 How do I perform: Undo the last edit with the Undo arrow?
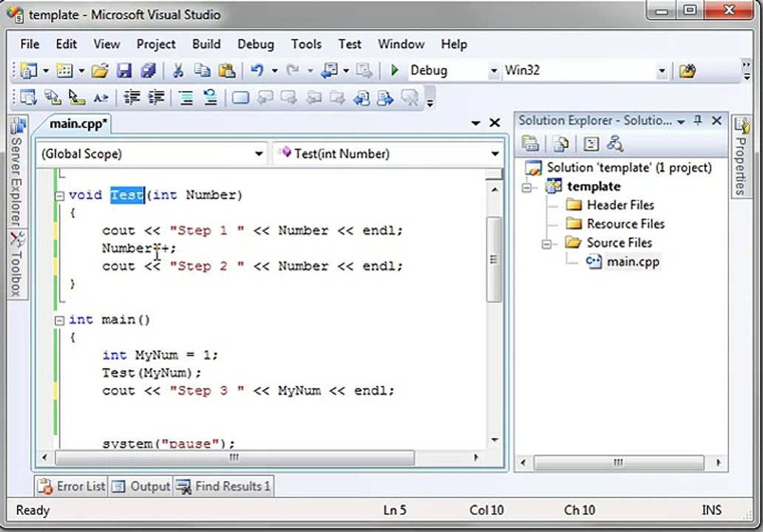257,71
